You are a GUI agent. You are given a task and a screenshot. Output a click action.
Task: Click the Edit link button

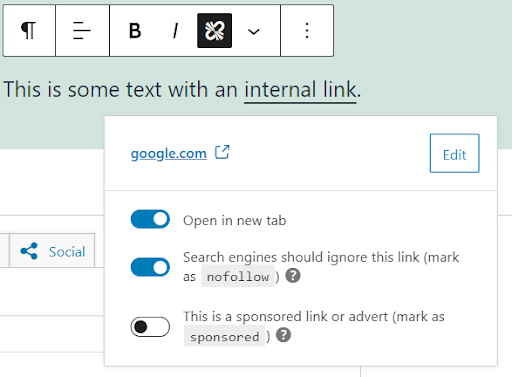tap(455, 153)
